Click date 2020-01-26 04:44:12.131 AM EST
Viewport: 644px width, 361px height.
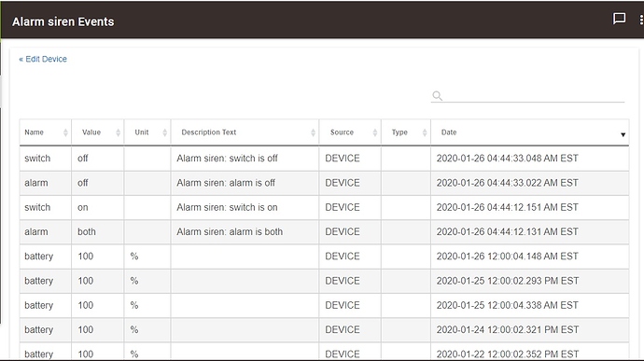507,231
